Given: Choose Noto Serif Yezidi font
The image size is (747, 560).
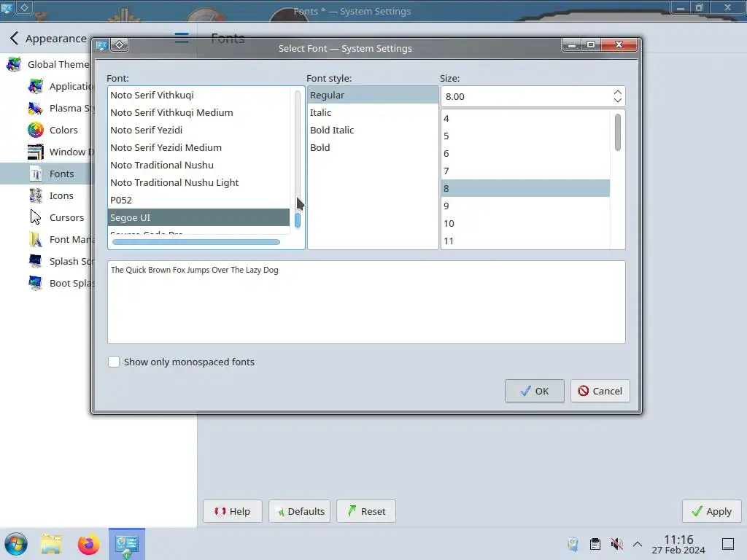Looking at the screenshot, I should (198, 130).
